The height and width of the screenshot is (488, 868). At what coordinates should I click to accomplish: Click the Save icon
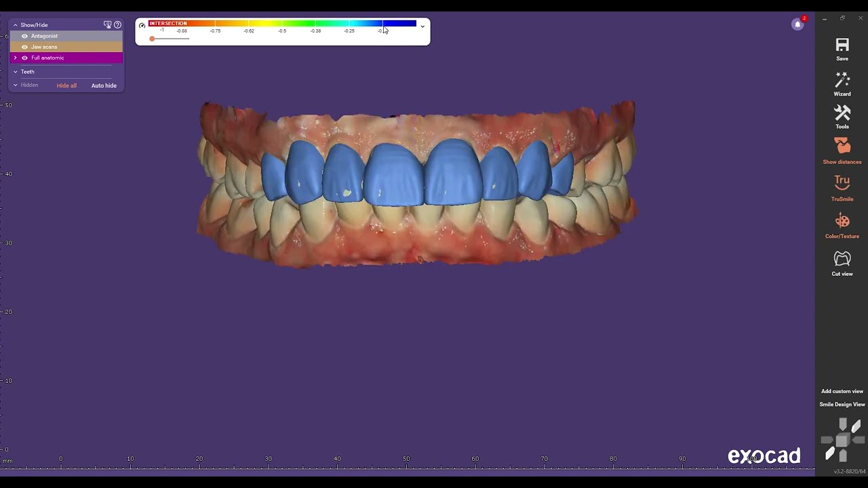coord(842,45)
